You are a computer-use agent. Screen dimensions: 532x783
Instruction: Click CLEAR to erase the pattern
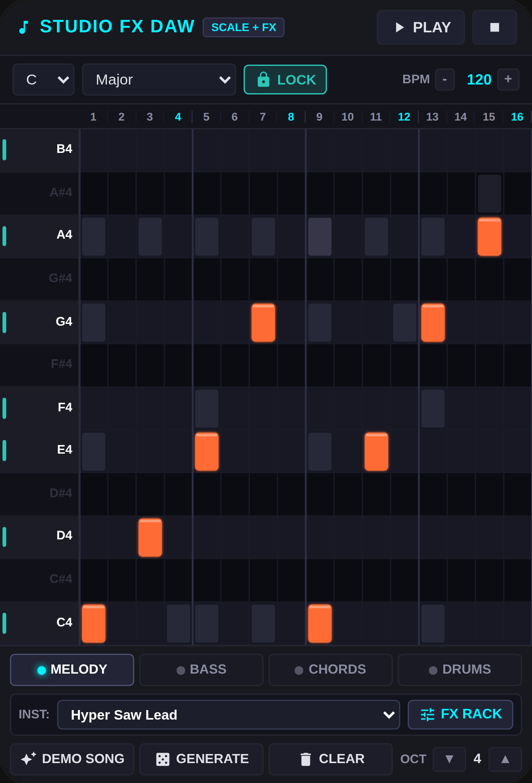coord(331,759)
